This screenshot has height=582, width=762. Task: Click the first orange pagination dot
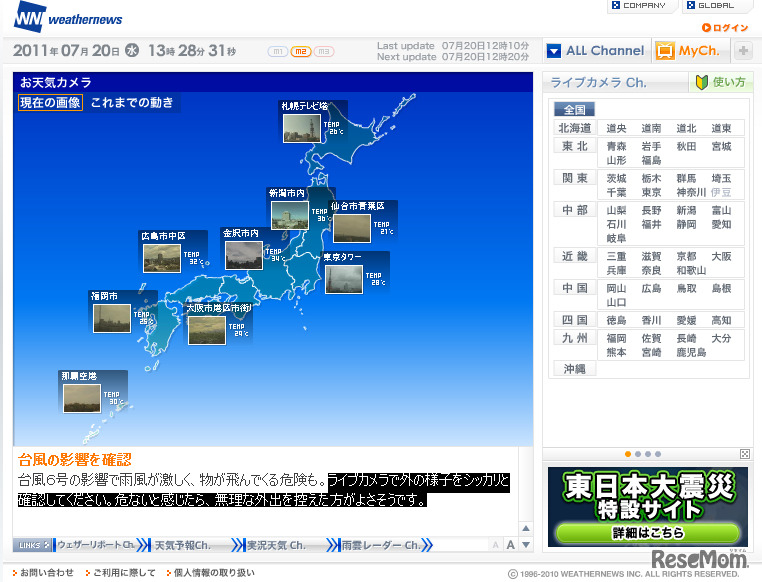(x=628, y=454)
